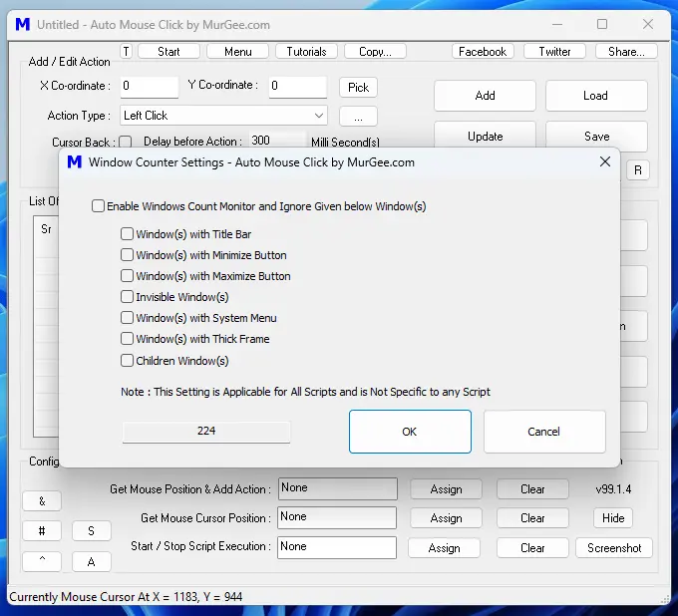
Task: Maximize the Auto Mouse Click window
Action: [x=602, y=24]
